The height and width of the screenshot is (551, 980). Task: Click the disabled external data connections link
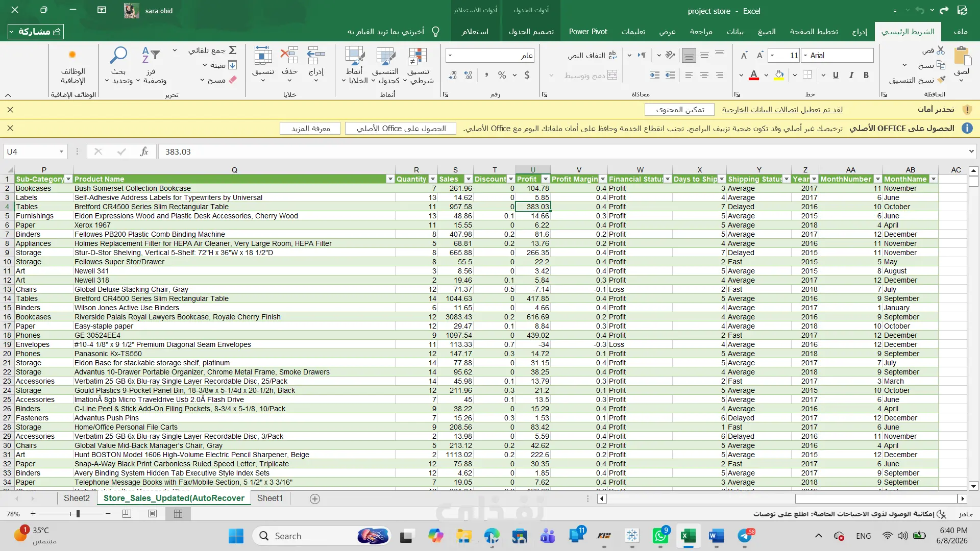click(782, 110)
